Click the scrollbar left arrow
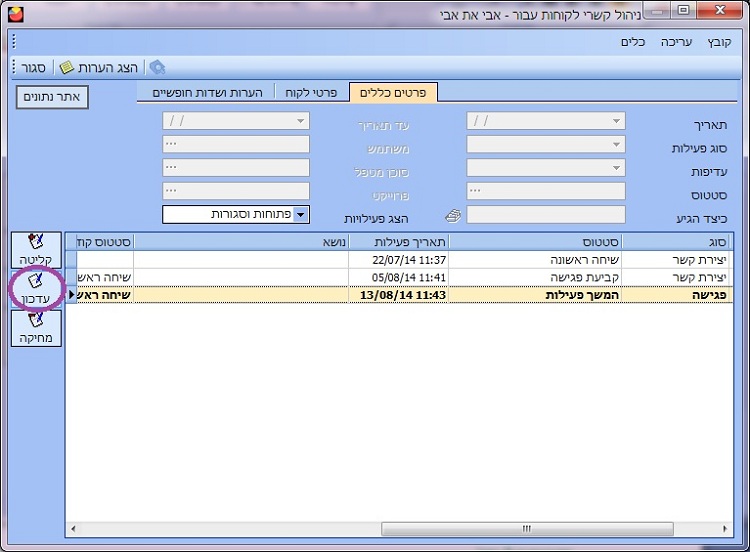Image resolution: width=750 pixels, height=552 pixels. click(73, 529)
